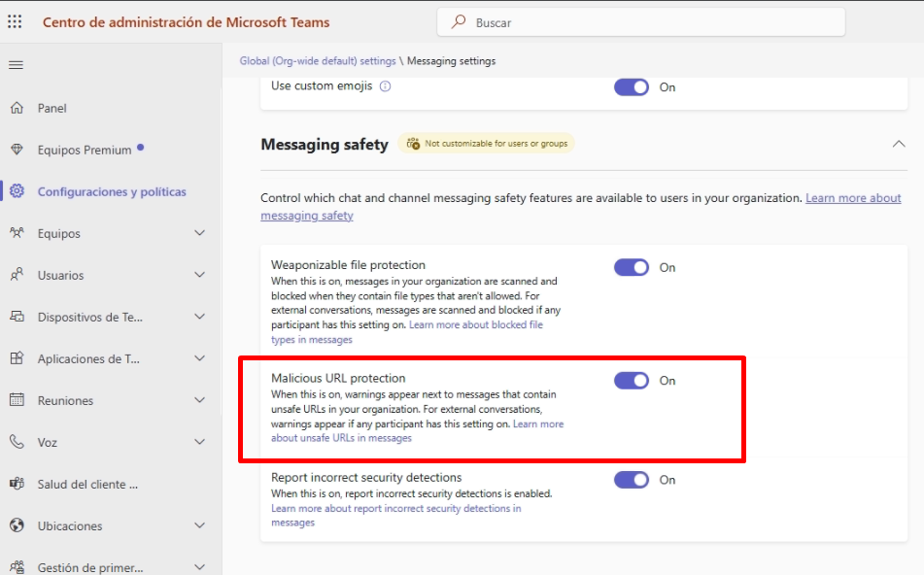Disable the Malicious URL protection toggle
924x575 pixels.
coord(632,381)
